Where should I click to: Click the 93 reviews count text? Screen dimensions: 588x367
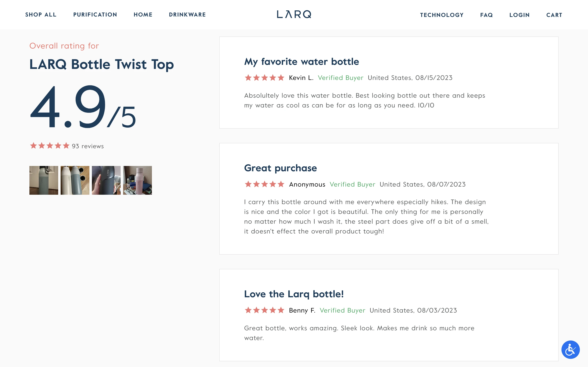88,146
